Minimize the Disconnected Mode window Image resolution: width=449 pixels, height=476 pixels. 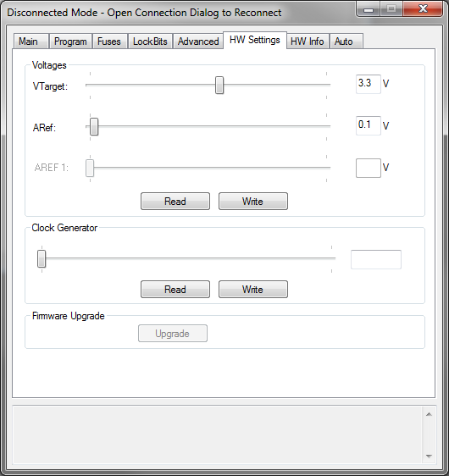click(369, 9)
